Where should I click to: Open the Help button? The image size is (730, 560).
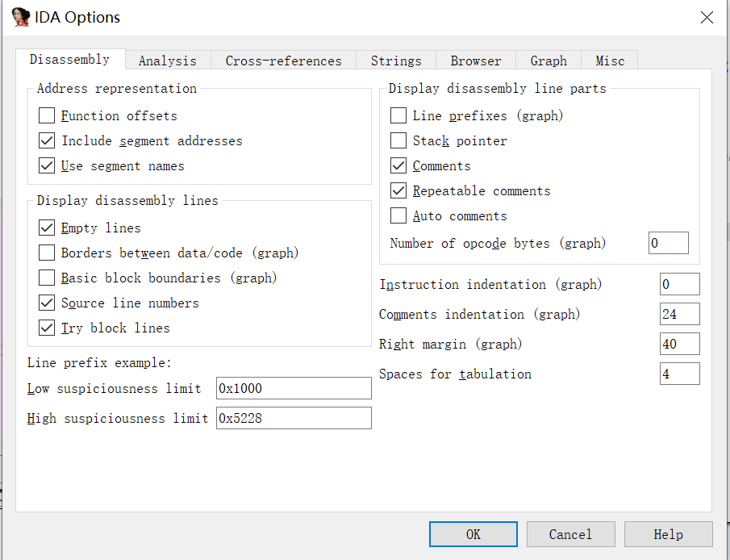669,534
